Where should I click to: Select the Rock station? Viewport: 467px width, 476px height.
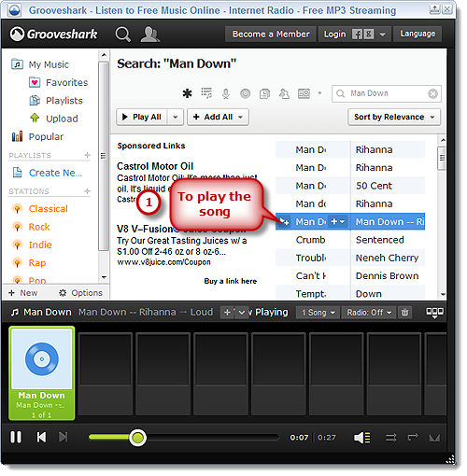[31, 227]
